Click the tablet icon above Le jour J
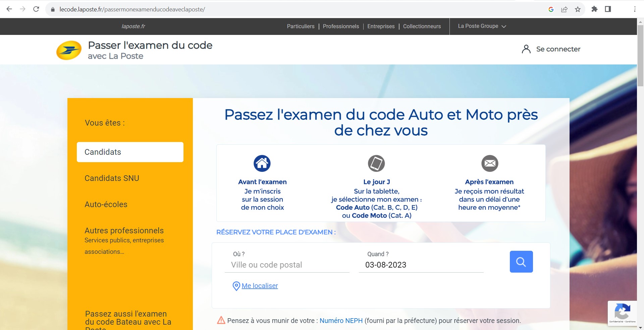The width and height of the screenshot is (644, 330). pyautogui.click(x=376, y=163)
